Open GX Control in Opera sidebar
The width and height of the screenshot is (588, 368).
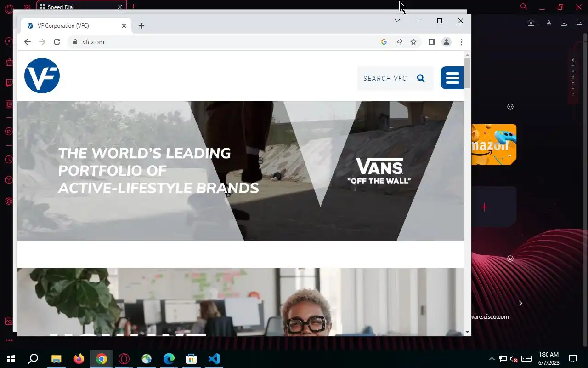click(x=9, y=41)
